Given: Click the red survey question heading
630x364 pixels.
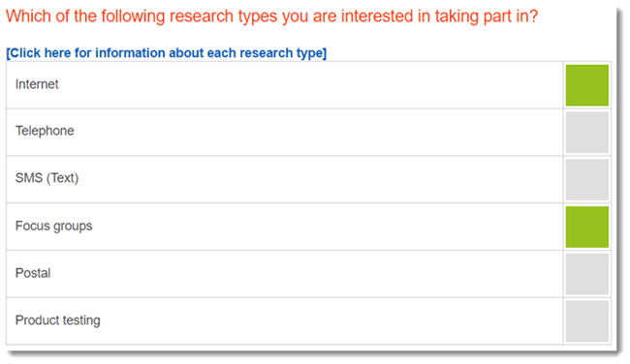Looking at the screenshot, I should pos(271,16).
